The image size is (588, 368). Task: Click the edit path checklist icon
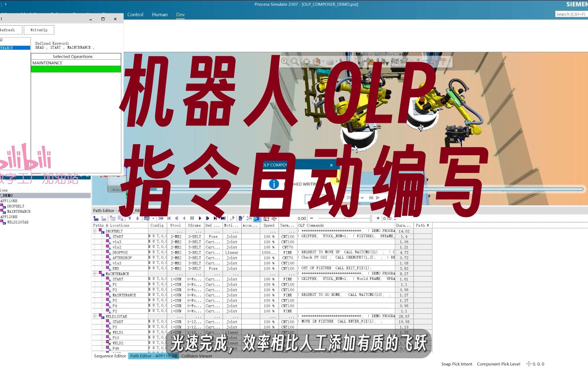[x=241, y=218]
